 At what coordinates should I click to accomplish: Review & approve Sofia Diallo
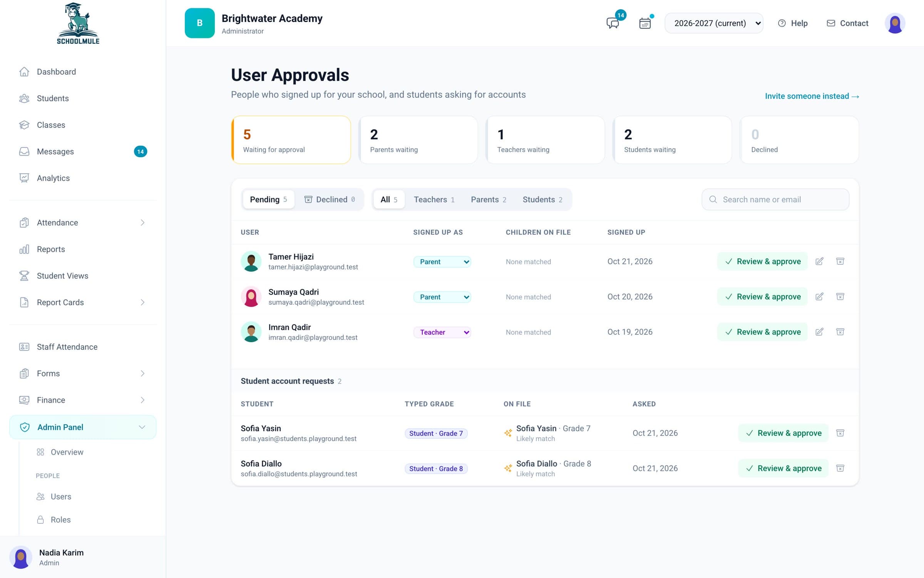[x=783, y=468]
